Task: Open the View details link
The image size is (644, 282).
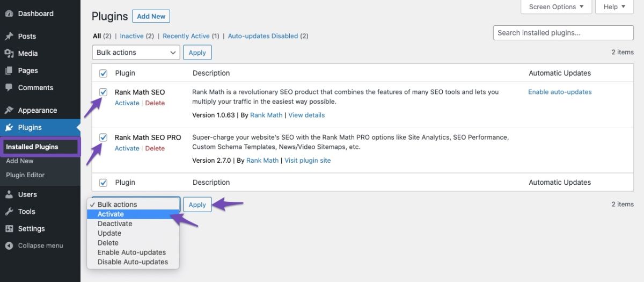Action: coord(306,115)
